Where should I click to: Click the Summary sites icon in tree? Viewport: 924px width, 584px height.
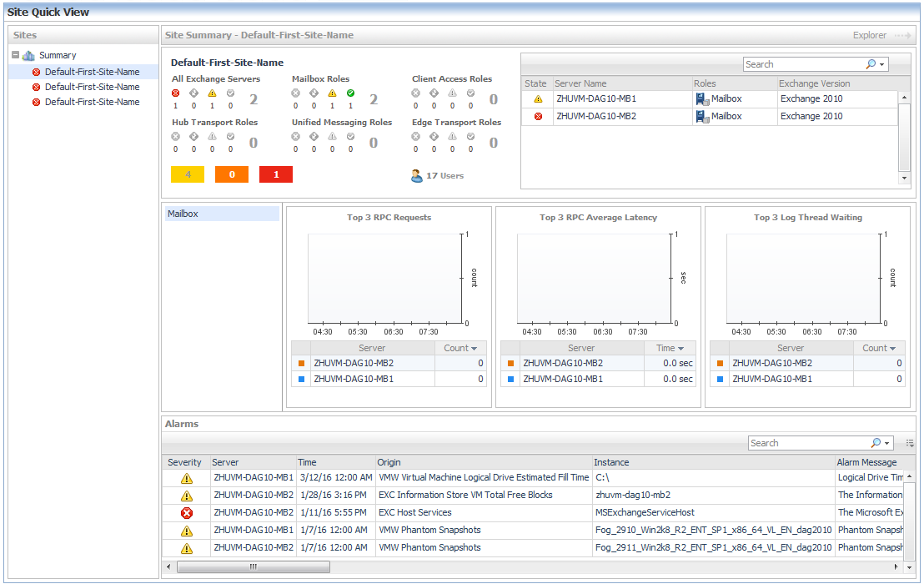[x=29, y=56]
